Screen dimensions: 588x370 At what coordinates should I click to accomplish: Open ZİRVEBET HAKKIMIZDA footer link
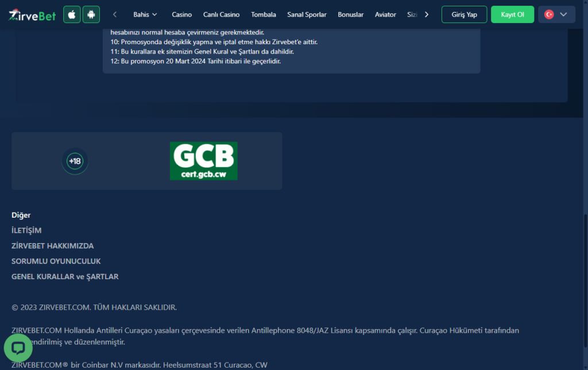pyautogui.click(x=52, y=246)
